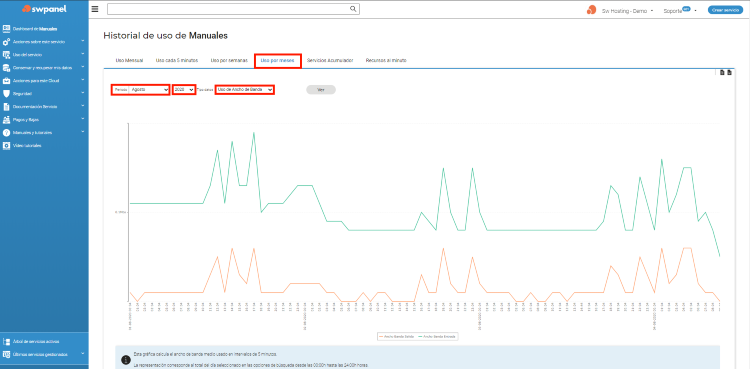This screenshot has height=369, width=750.
Task: Click the Video tutoriales icon
Action: click(x=6, y=145)
